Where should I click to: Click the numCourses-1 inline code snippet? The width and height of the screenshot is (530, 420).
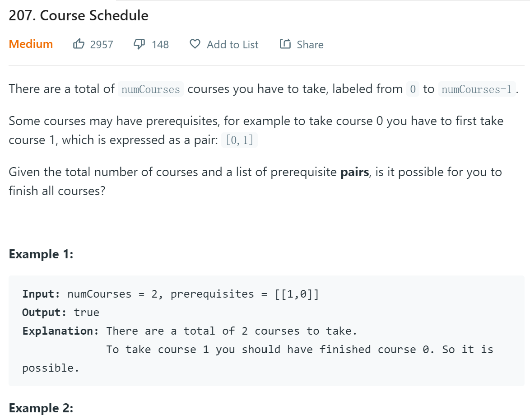(x=477, y=89)
